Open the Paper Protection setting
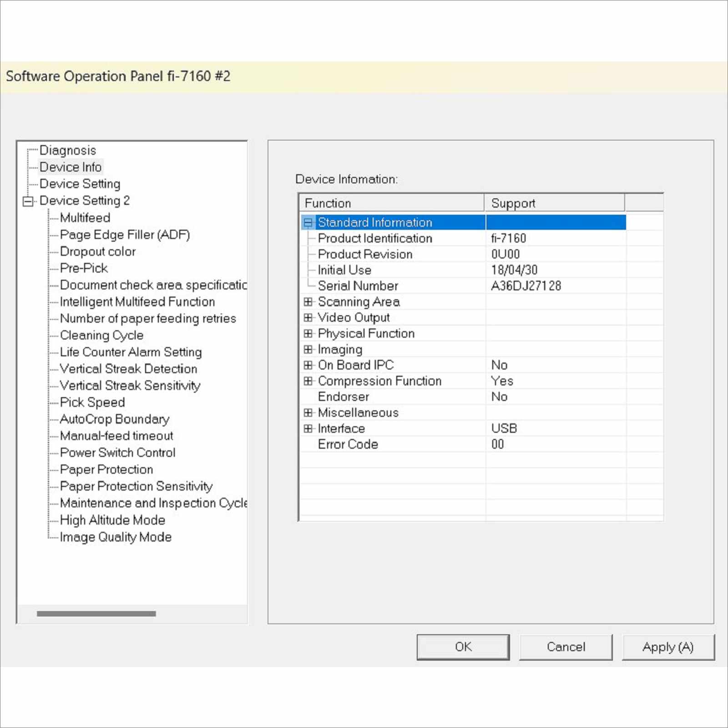Viewport: 728px width, 728px height. (106, 470)
